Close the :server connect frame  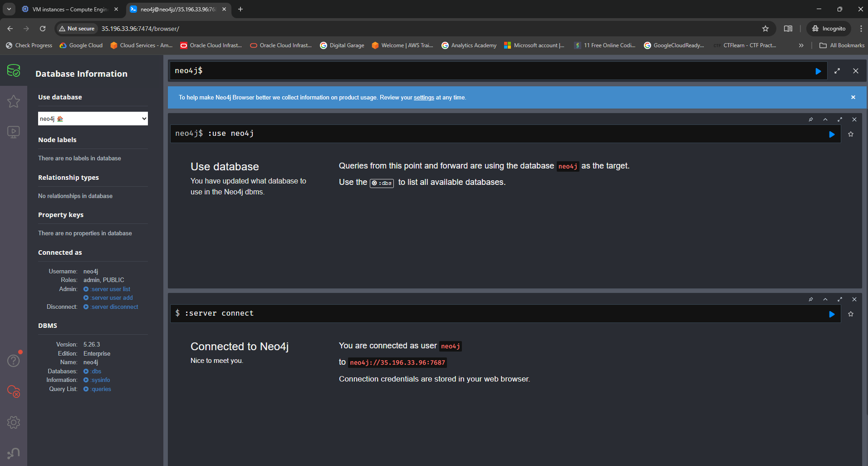click(x=854, y=299)
